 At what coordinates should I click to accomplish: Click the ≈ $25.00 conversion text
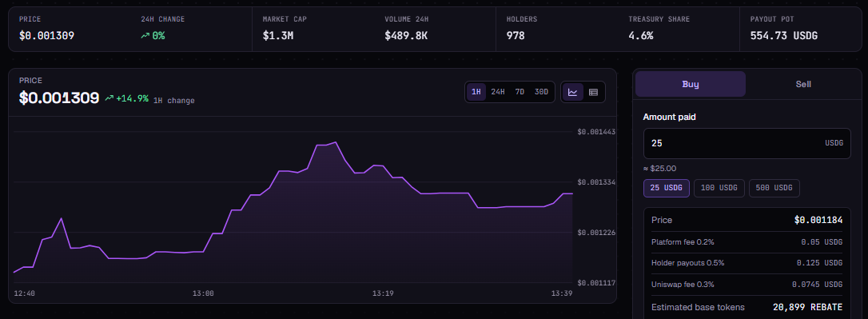(x=660, y=169)
